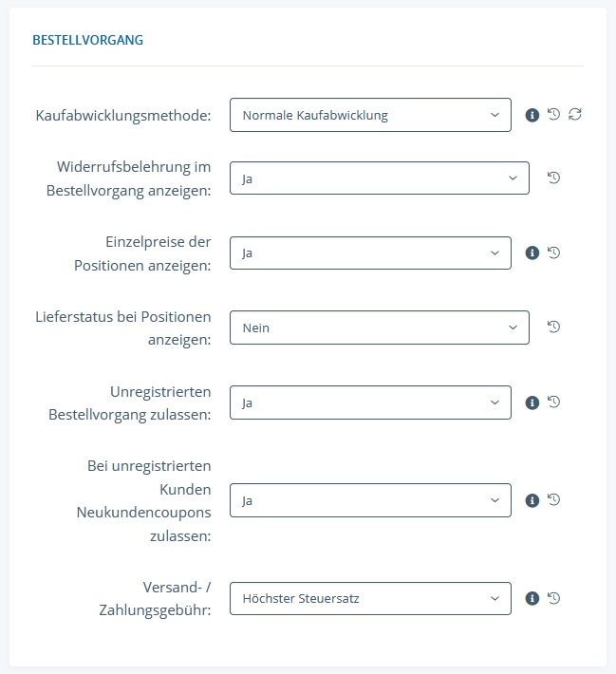This screenshot has height=674, width=616.
Task: Show history for Lieferstatus bei Positionen
Action: click(x=554, y=327)
